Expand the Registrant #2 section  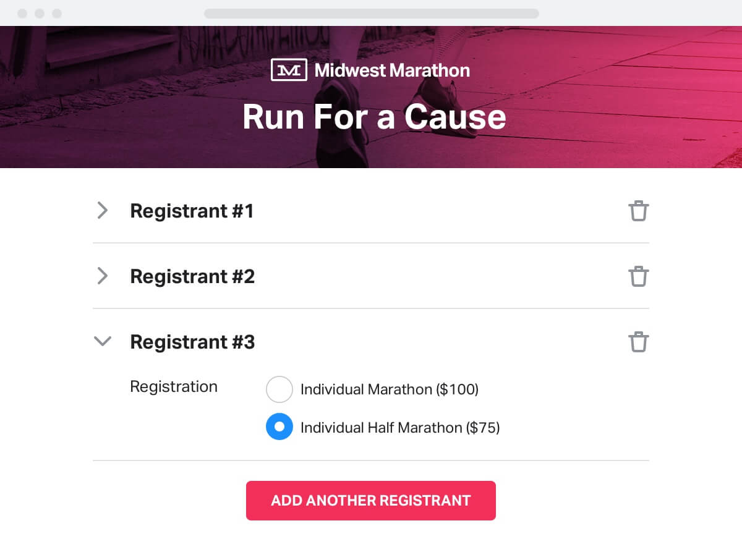(x=103, y=276)
